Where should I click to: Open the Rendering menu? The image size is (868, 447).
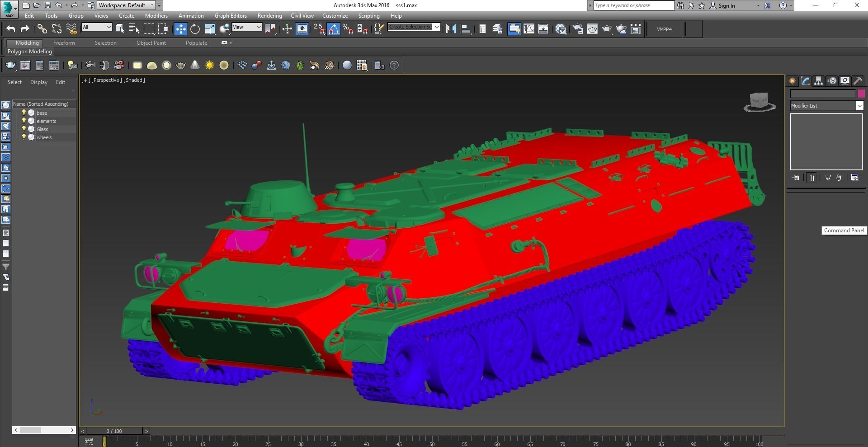coord(269,15)
